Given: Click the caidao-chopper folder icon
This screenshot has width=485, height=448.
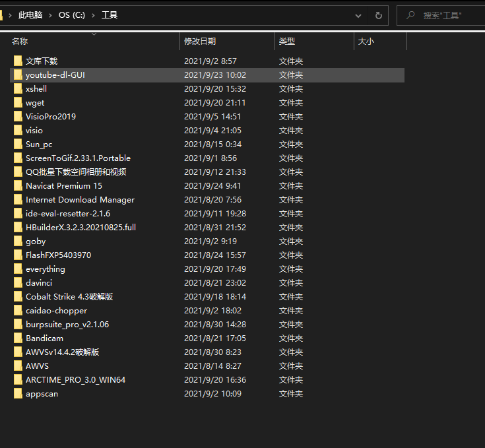Looking at the screenshot, I should (18, 310).
